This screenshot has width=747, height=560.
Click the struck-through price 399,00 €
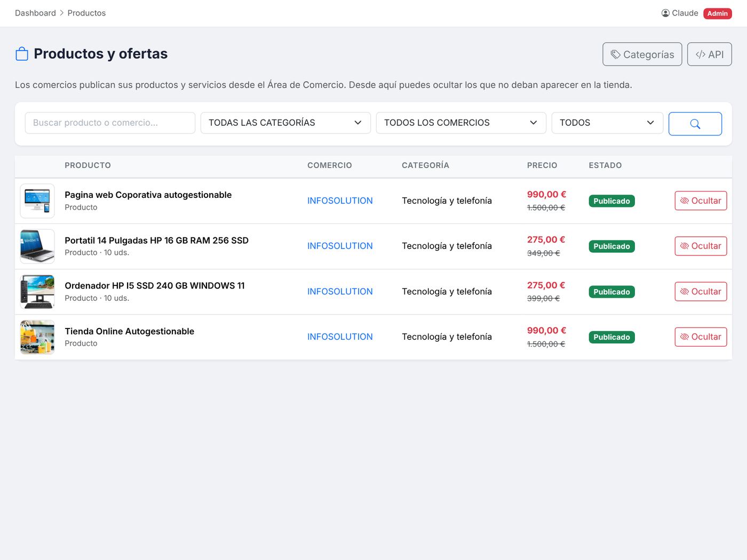click(x=543, y=299)
